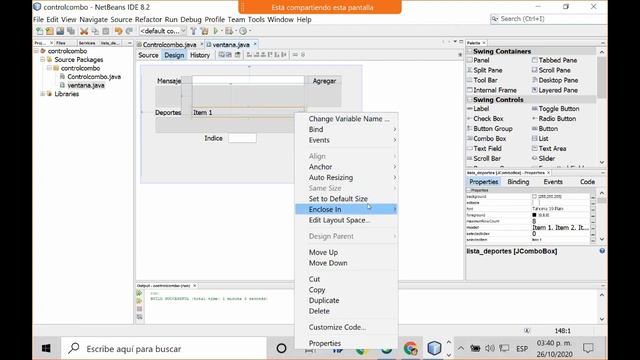The image size is (640, 360).
Task: Select ventana.java in project tree
Action: point(86,85)
